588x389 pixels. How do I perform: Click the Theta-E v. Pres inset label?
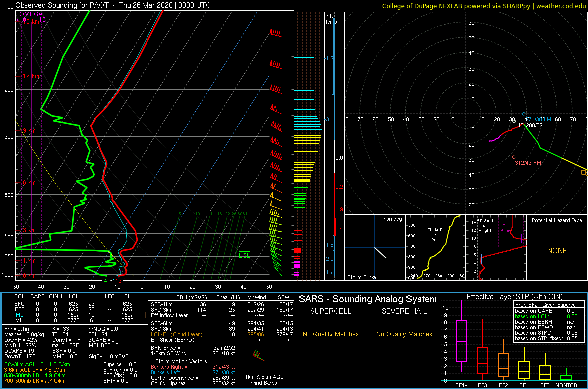click(x=436, y=235)
